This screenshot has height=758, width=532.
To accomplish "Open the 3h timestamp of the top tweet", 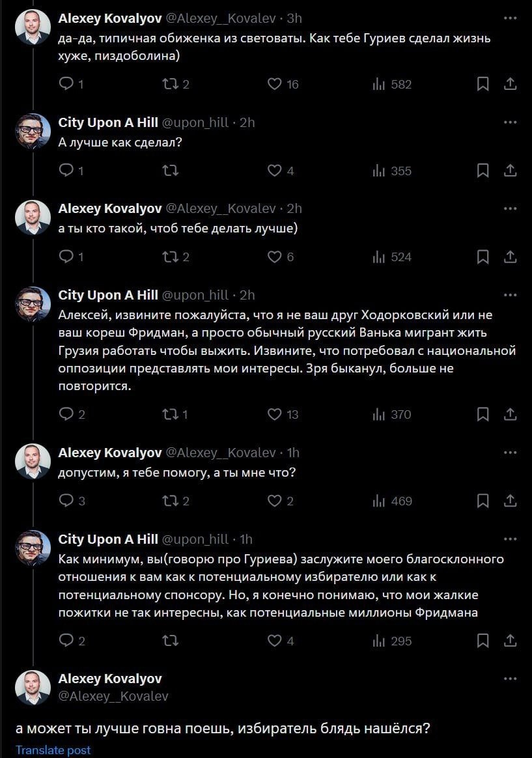I will (x=294, y=18).
